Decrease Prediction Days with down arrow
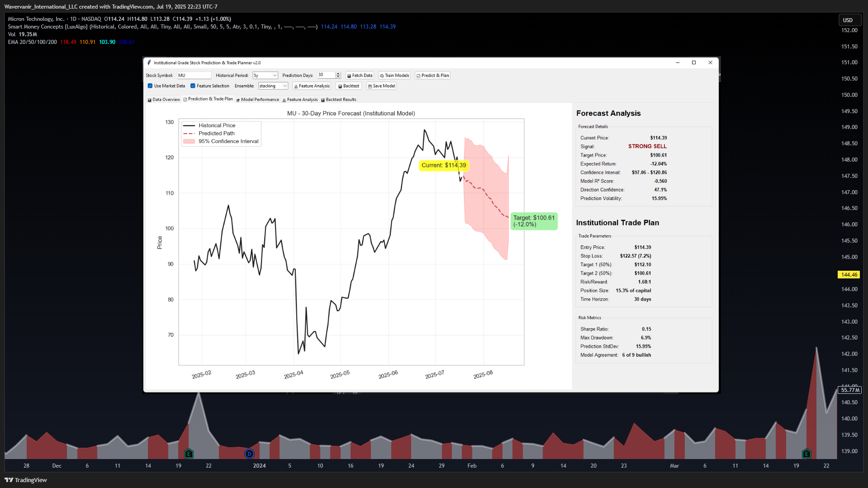 click(x=338, y=77)
